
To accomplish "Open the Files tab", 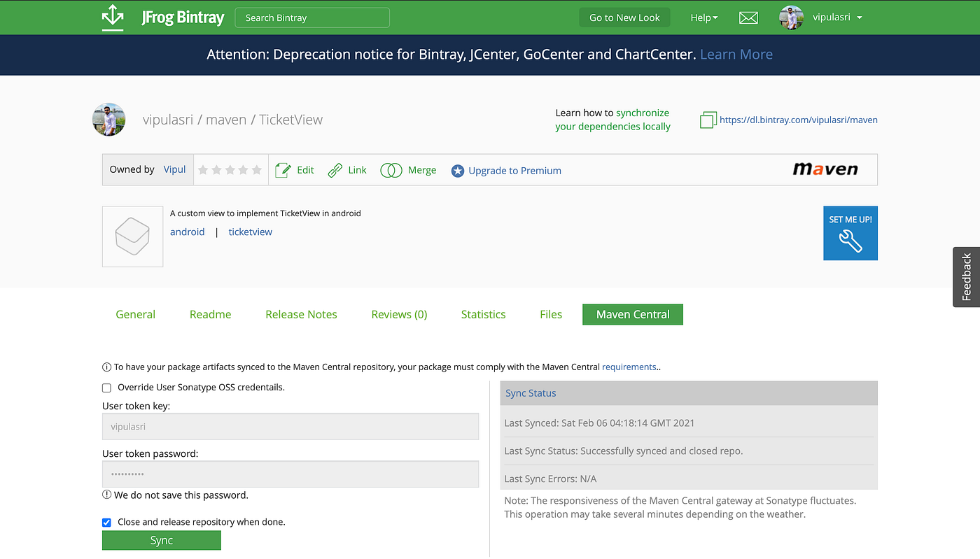I will tap(551, 314).
